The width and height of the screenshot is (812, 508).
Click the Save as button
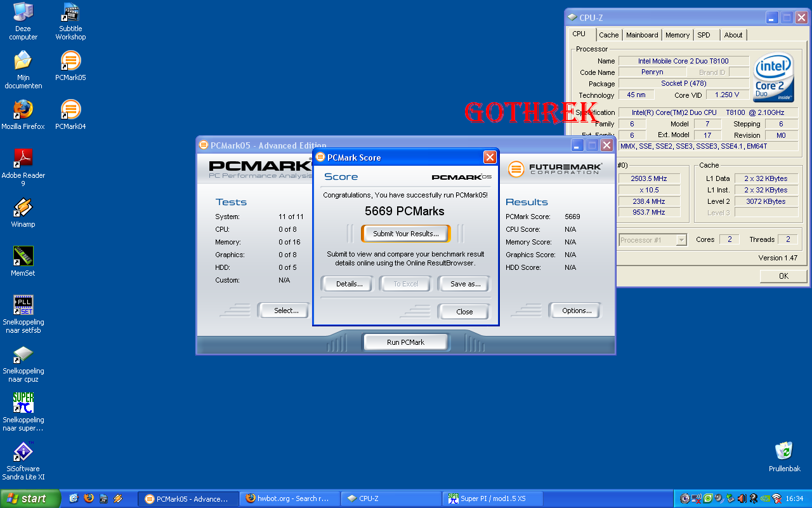pyautogui.click(x=465, y=284)
